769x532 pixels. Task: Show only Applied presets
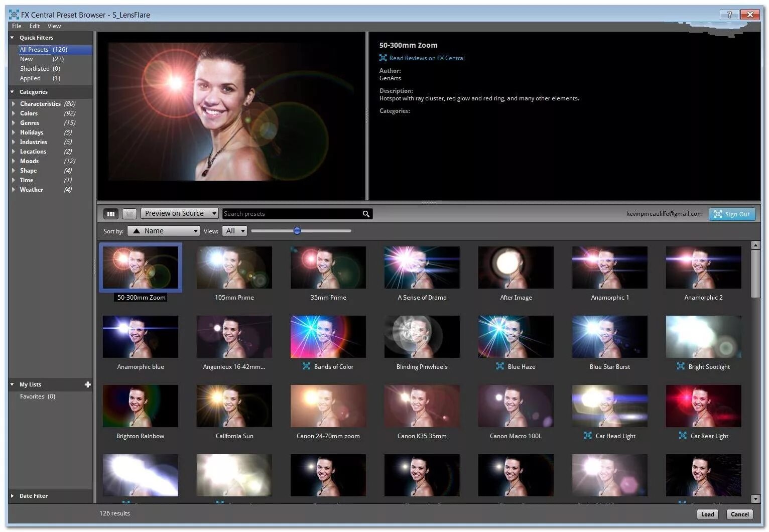click(x=31, y=78)
